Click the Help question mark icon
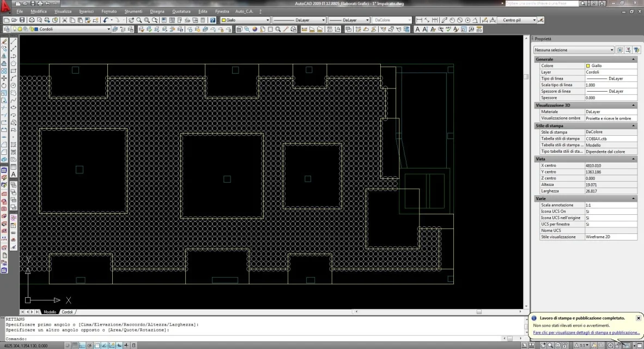 (x=212, y=20)
